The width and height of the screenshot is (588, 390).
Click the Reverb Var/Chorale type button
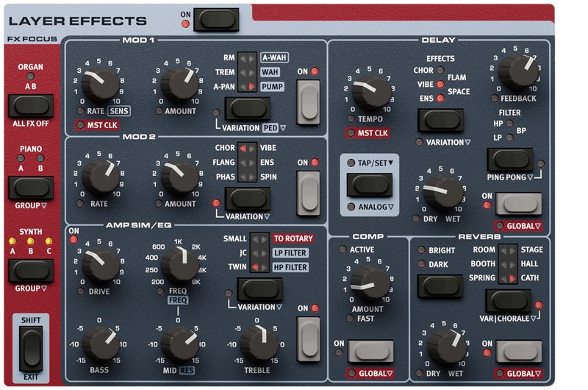click(x=508, y=301)
